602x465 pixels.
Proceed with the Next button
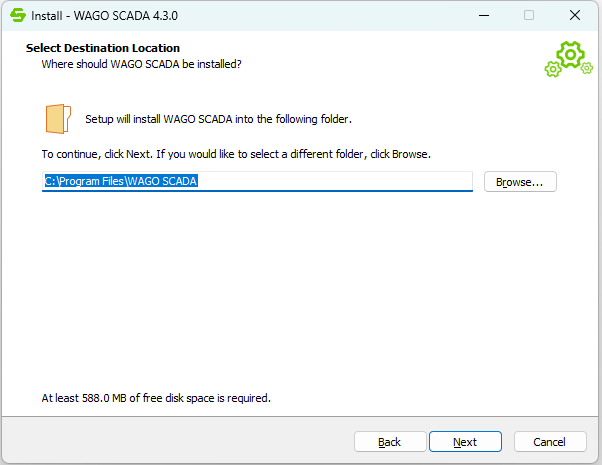click(465, 442)
